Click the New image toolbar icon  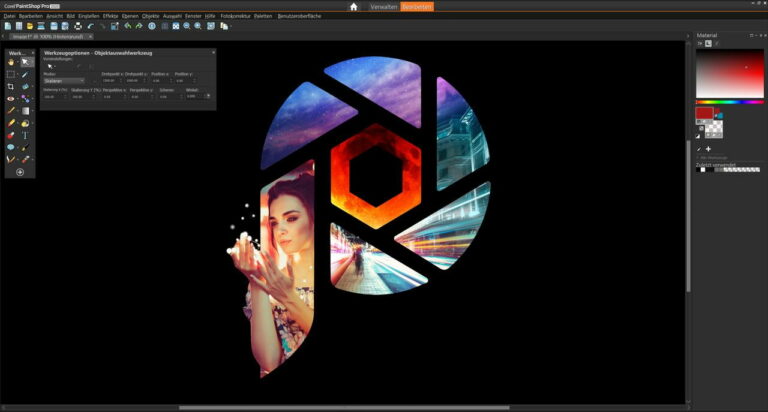pos(7,26)
